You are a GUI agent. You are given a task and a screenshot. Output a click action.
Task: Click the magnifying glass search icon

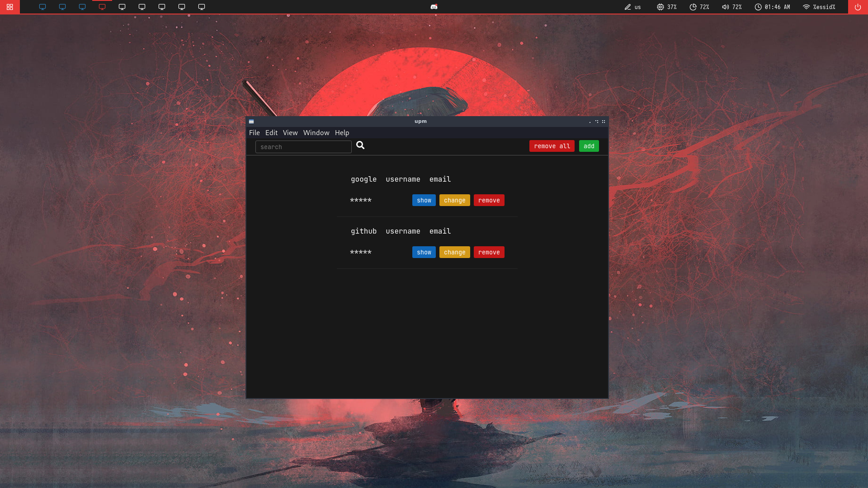[360, 145]
